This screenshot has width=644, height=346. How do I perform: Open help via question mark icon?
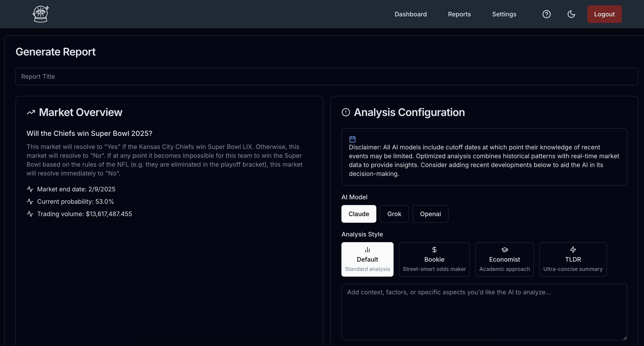547,14
